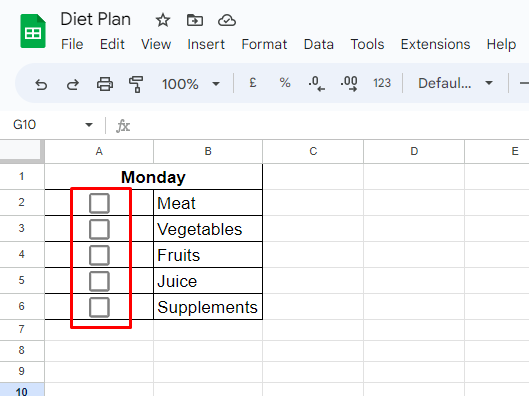The image size is (529, 396).
Task: Tick the Meat checkbox
Action: (x=99, y=203)
